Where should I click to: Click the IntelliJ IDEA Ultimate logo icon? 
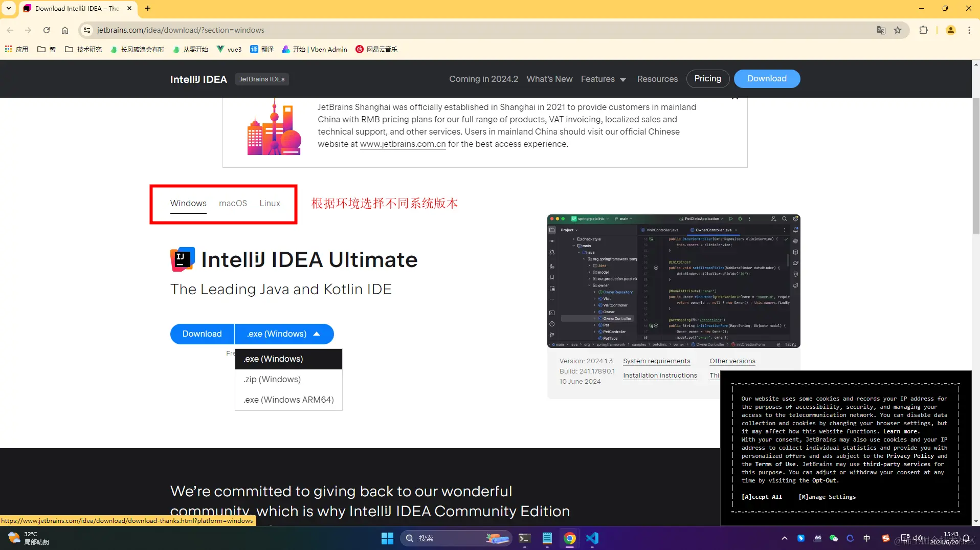[x=182, y=259]
